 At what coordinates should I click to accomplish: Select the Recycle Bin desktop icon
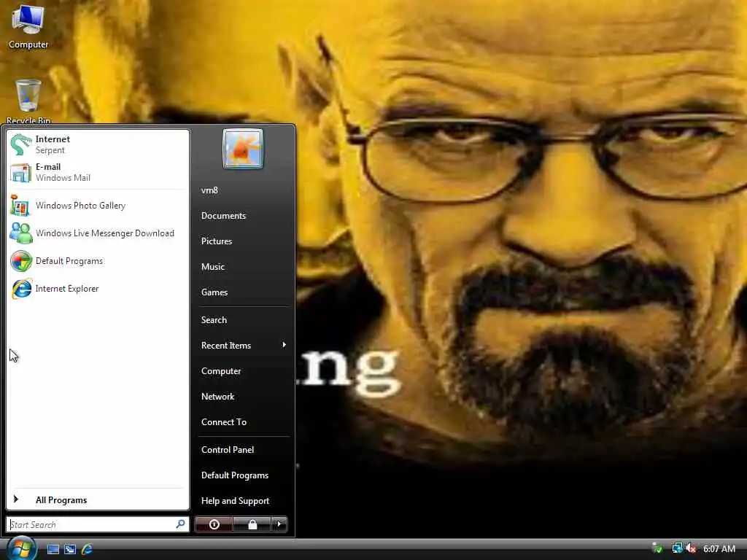coord(28,101)
